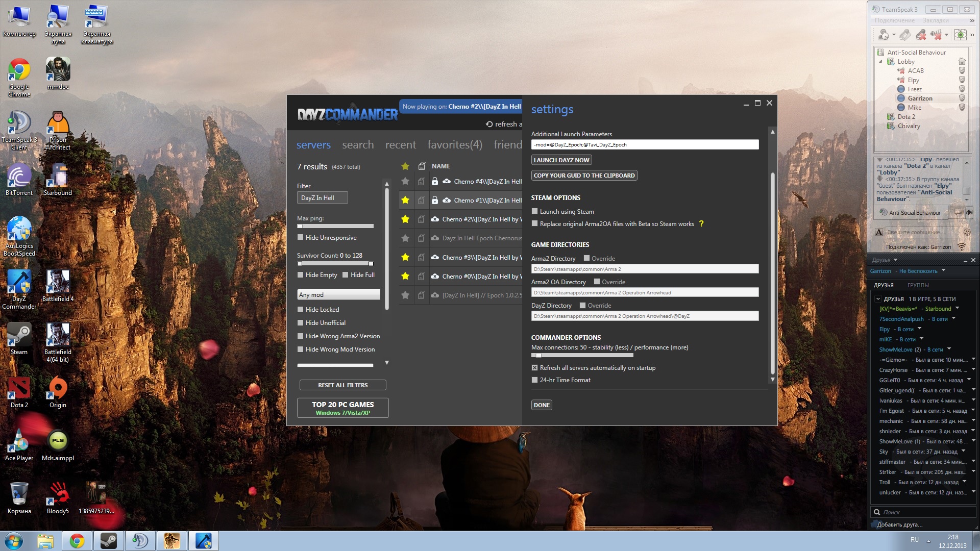Enable Hide Unresponsive filter
This screenshot has width=980, height=551.
(x=301, y=237)
